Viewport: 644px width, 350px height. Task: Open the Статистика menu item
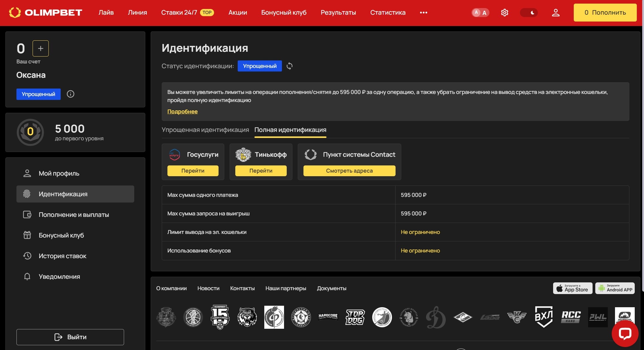click(x=387, y=13)
